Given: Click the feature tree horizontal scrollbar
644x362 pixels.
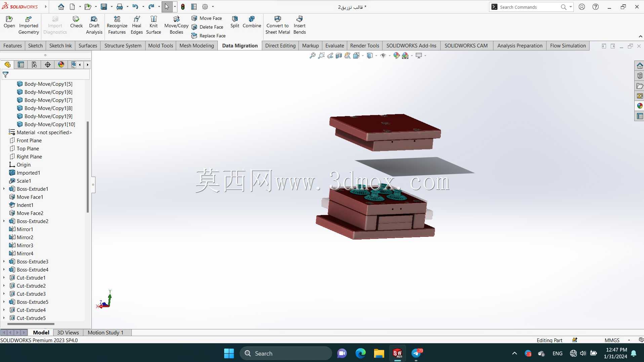Looking at the screenshot, I should (x=31, y=324).
